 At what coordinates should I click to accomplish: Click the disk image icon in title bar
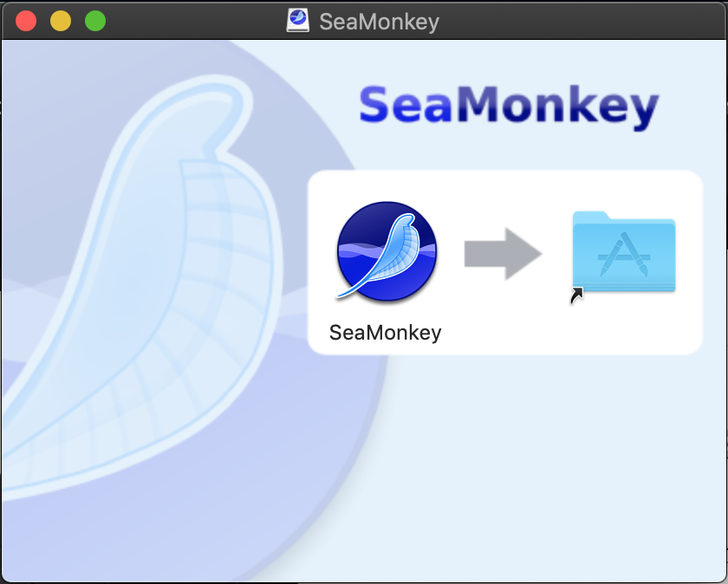pos(297,21)
